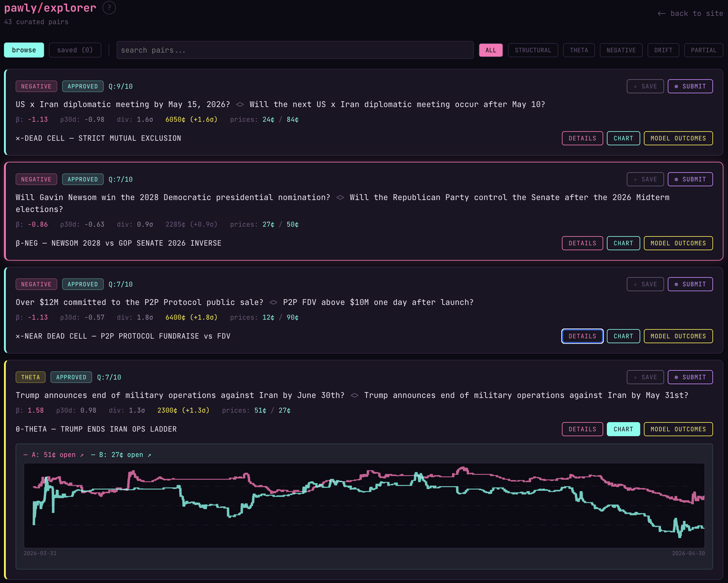The width and height of the screenshot is (728, 583).
Task: Submit the P2P Protocol public sale pair
Action: 690,284
